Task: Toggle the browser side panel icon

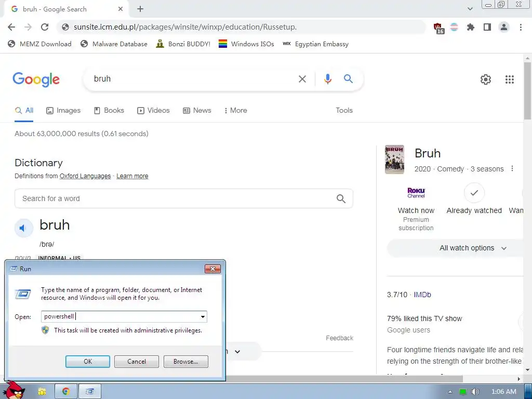Action: (487, 27)
